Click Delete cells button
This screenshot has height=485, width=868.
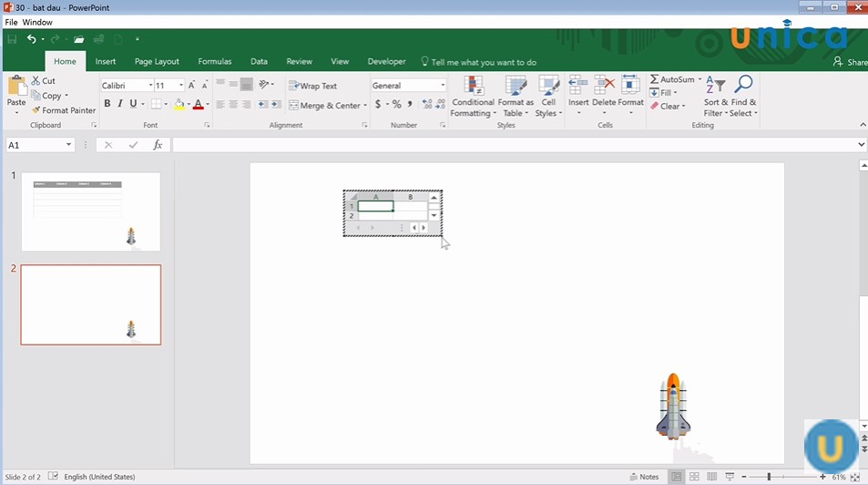tap(604, 95)
